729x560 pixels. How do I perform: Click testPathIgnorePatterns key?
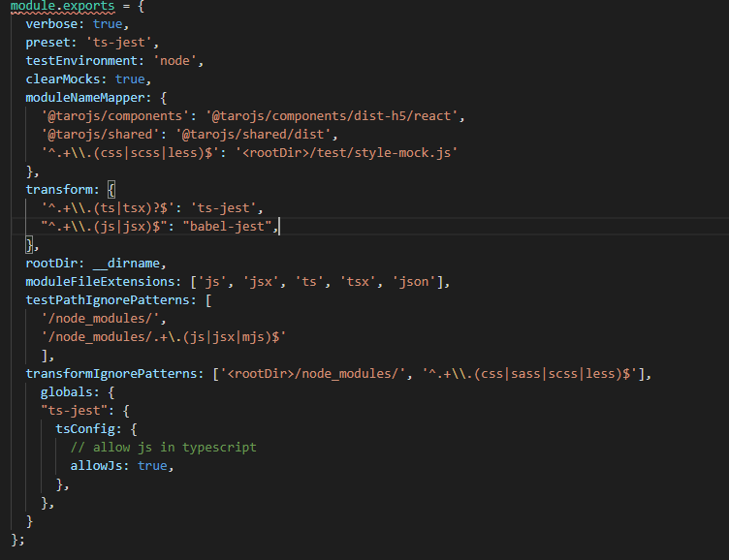pyautogui.click(x=108, y=300)
